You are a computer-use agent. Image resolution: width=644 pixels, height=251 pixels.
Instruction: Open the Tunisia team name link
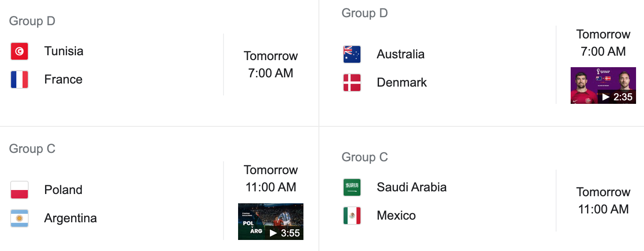click(64, 51)
